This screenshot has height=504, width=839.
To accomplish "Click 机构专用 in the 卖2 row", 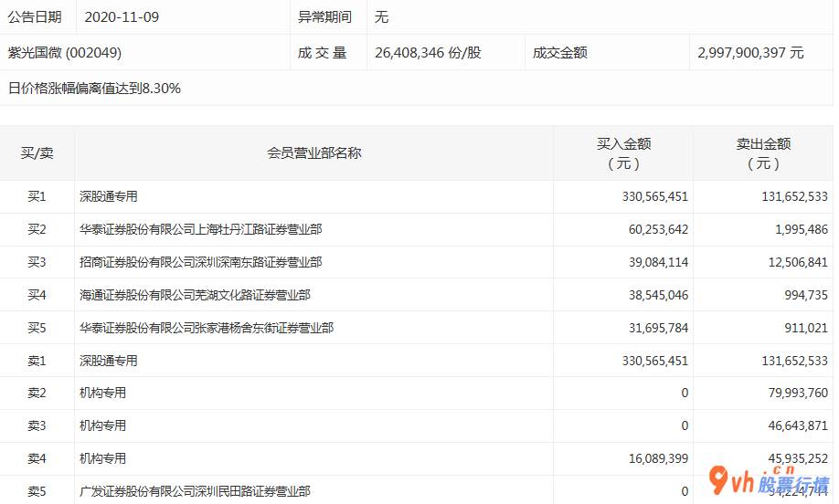I will [x=102, y=393].
